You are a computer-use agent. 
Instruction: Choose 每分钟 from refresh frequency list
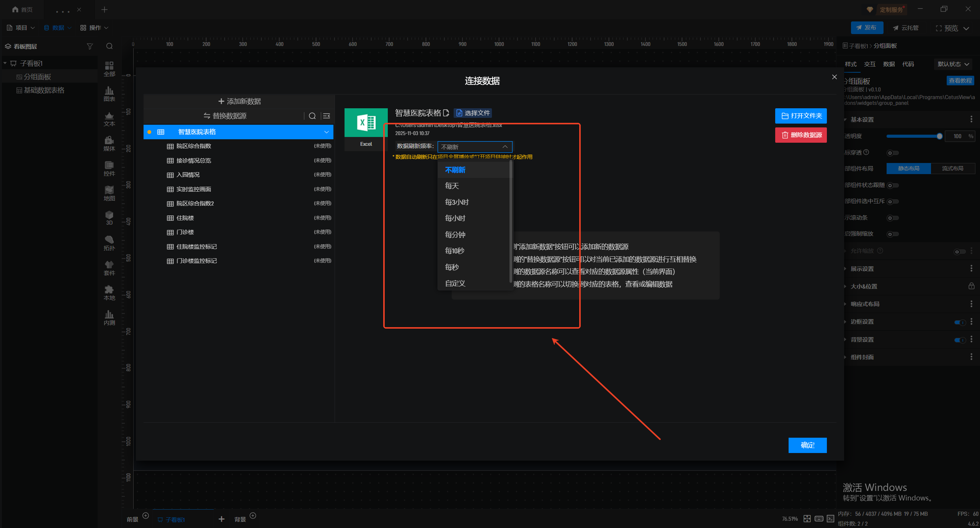(x=455, y=235)
